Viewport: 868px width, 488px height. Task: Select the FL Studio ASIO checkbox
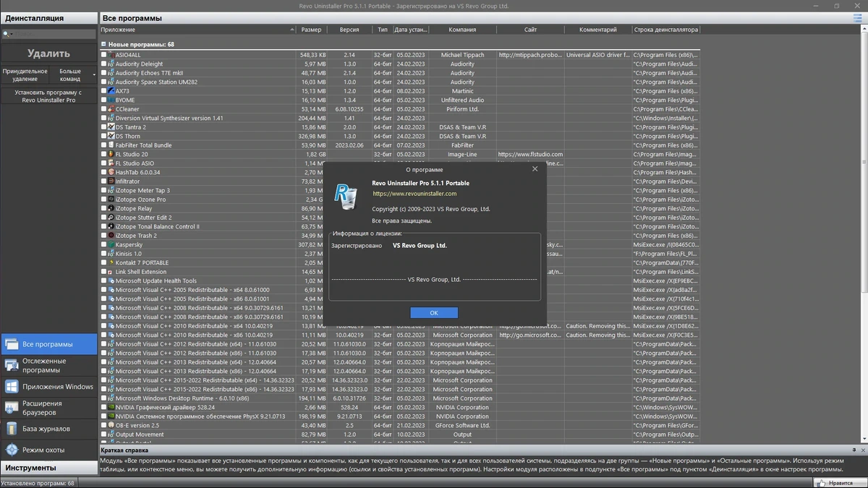click(103, 163)
